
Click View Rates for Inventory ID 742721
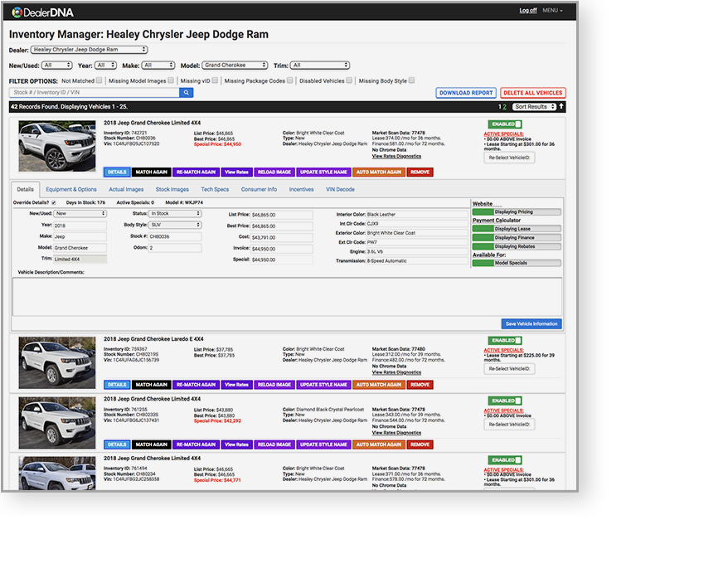point(237,172)
